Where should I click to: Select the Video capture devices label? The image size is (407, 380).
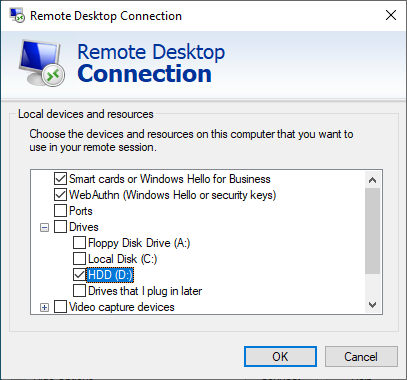122,307
